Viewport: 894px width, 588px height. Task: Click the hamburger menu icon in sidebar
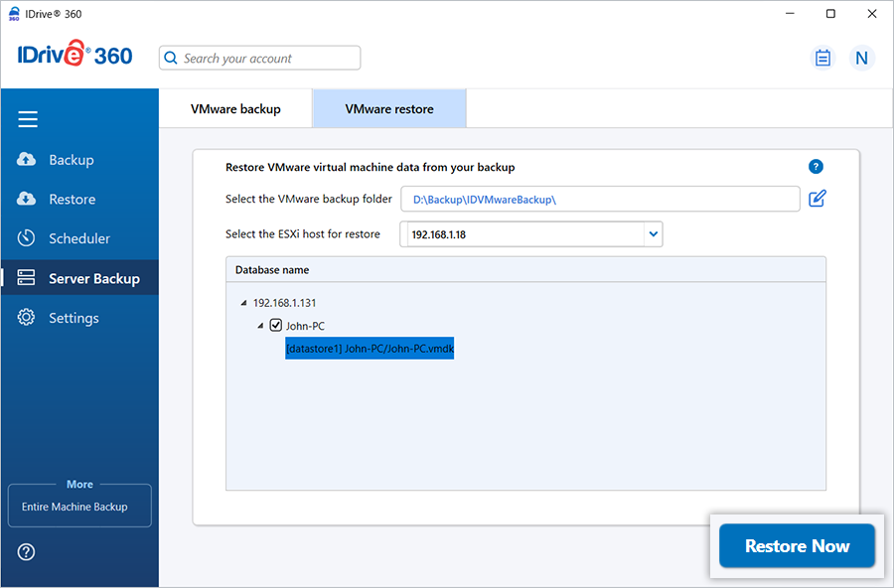click(28, 120)
